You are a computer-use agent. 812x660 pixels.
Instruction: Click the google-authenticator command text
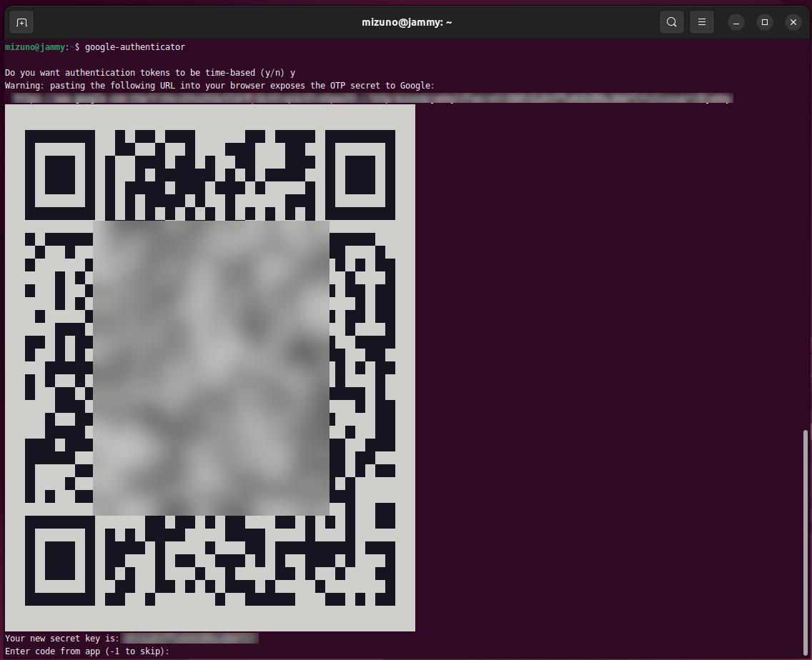(134, 47)
